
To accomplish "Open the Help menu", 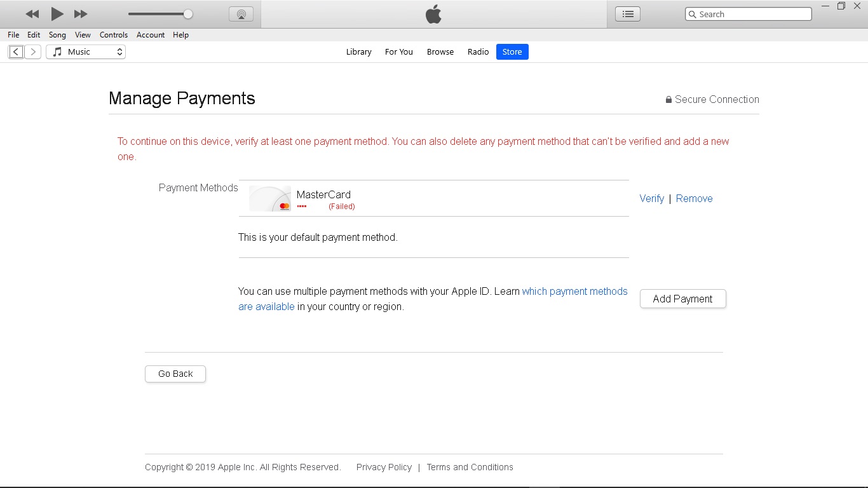I will tap(181, 35).
